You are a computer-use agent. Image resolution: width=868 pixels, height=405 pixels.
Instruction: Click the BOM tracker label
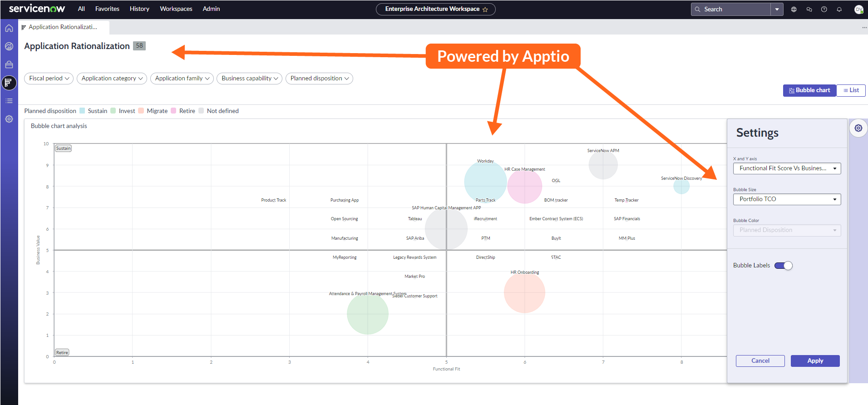(x=556, y=200)
